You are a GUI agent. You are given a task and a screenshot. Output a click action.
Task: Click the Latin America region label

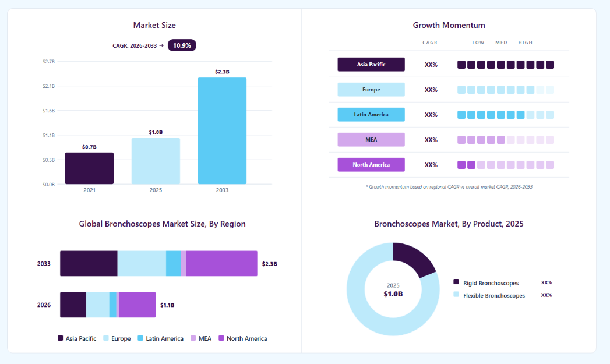[371, 115]
